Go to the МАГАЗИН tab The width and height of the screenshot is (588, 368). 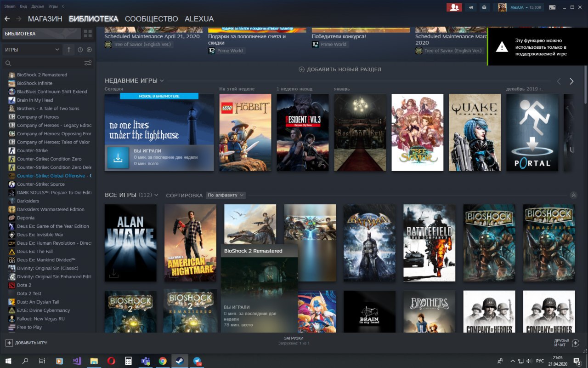pyautogui.click(x=45, y=19)
